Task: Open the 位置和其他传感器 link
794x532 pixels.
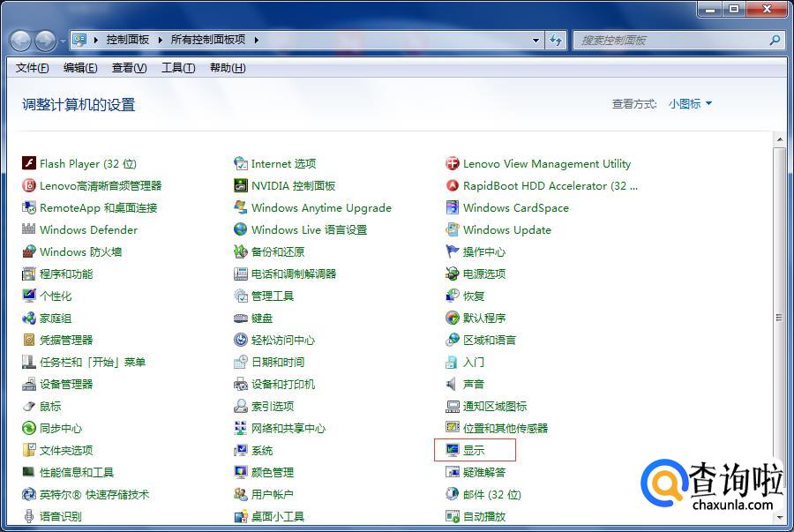Action: 506,428
